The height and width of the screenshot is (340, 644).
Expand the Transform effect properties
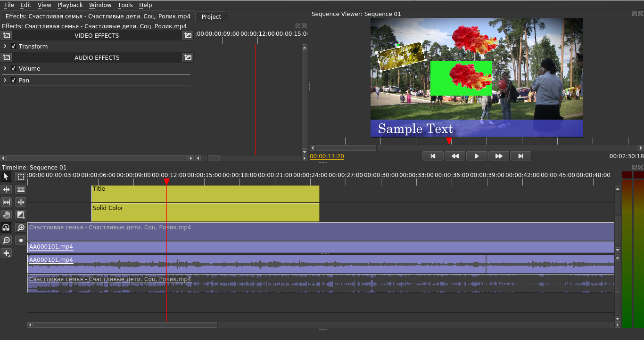point(5,46)
